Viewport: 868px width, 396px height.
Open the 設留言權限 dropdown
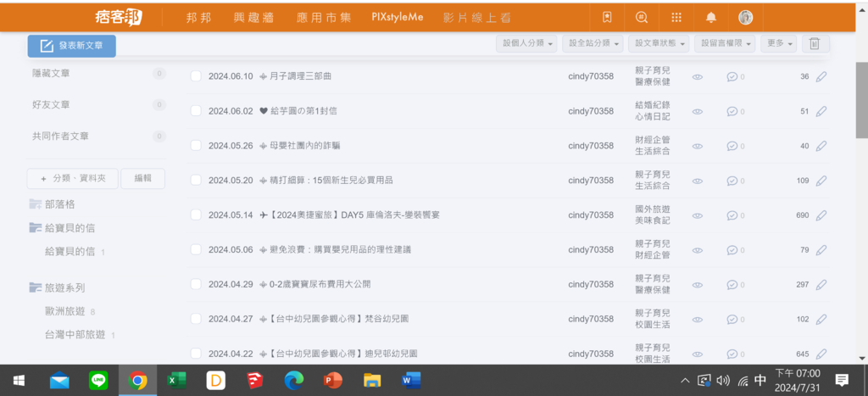[726, 44]
